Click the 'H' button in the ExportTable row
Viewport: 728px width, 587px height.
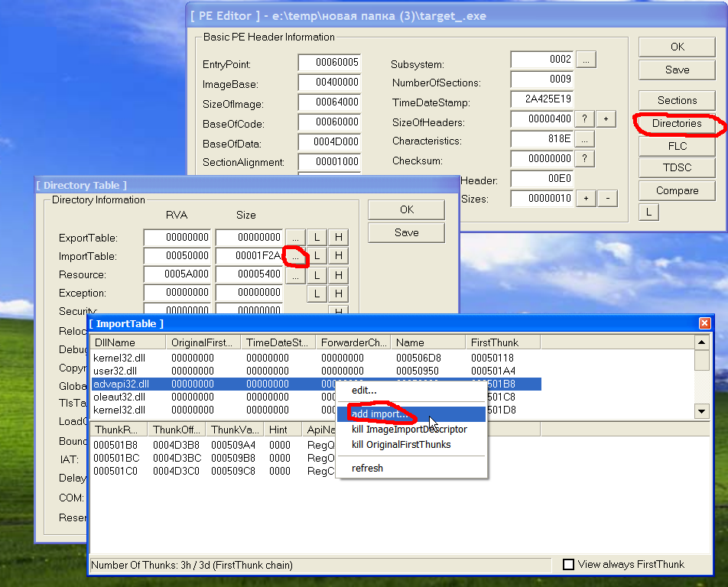click(x=337, y=238)
